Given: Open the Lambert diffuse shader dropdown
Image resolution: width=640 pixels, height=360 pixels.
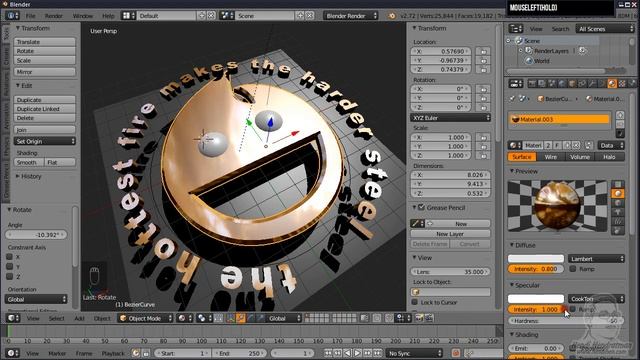Looking at the screenshot, I should tap(596, 259).
